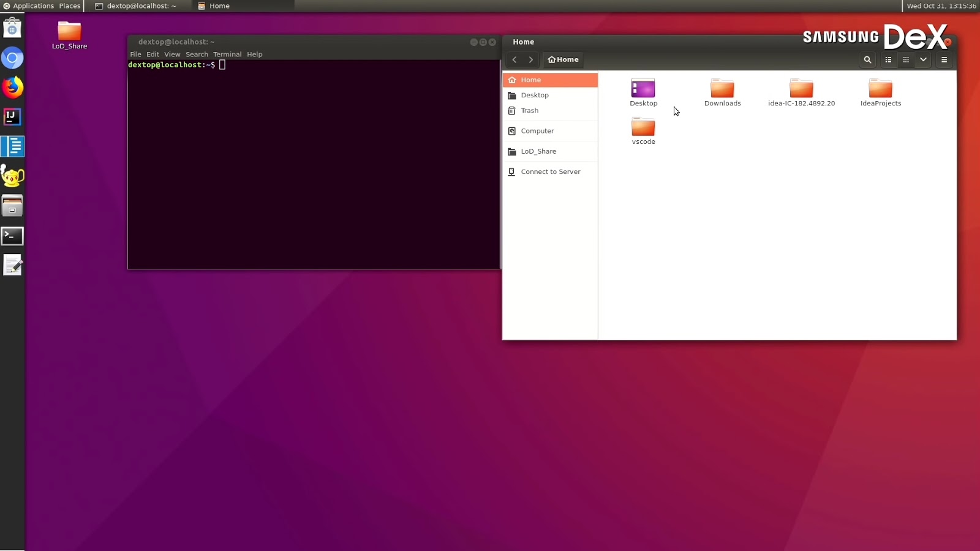Image resolution: width=980 pixels, height=551 pixels.
Task: Open the terminal from the dock
Action: pyautogui.click(x=12, y=236)
